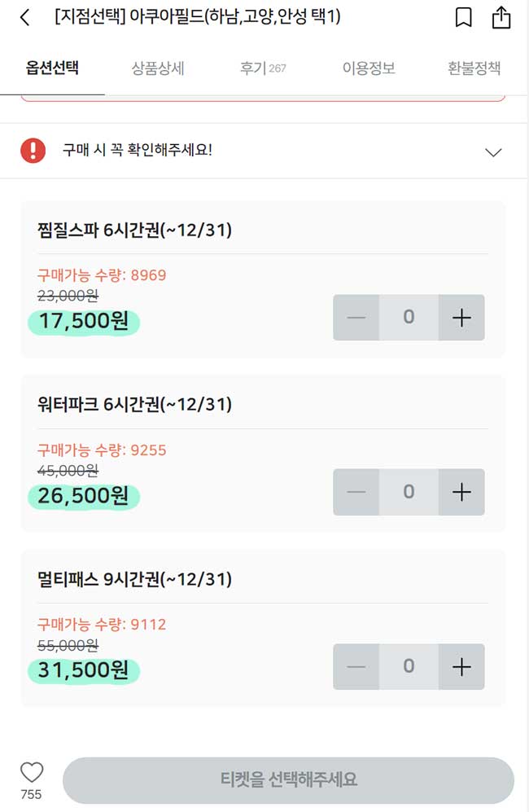Expand the 구매 시 꼭 확인해주세요 notice
This screenshot has height=812, width=529.
point(492,151)
